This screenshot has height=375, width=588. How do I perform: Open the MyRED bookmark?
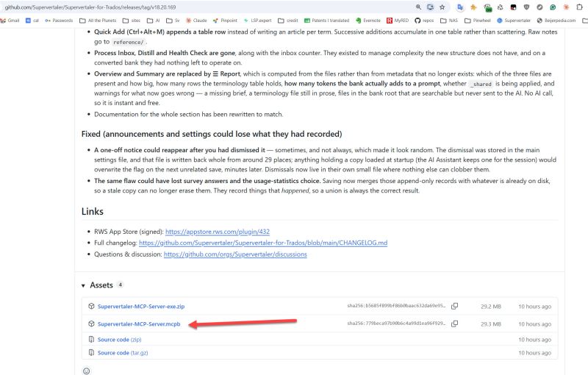pos(398,21)
